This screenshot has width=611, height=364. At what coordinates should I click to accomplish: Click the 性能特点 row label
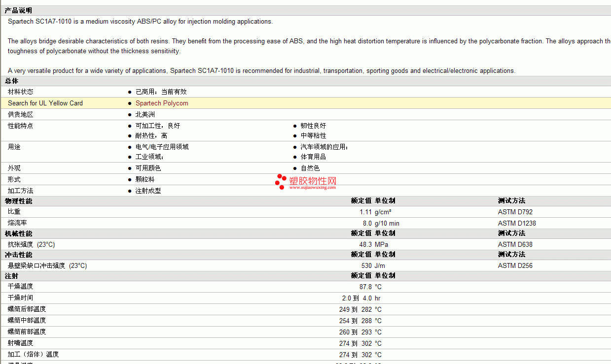21,126
